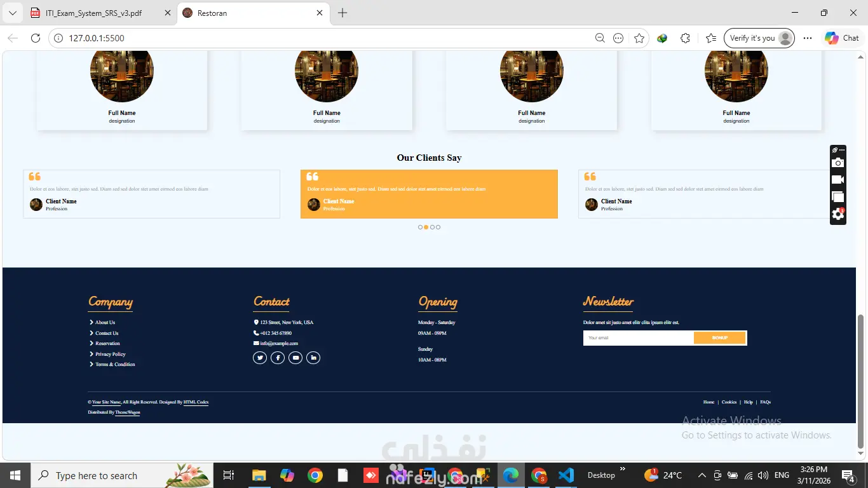Expand the Desktop toolbar chevron

pos(623,470)
